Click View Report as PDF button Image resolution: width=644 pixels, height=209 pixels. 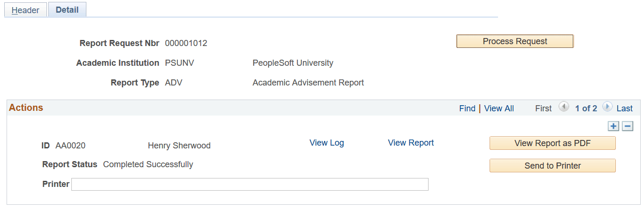point(552,143)
